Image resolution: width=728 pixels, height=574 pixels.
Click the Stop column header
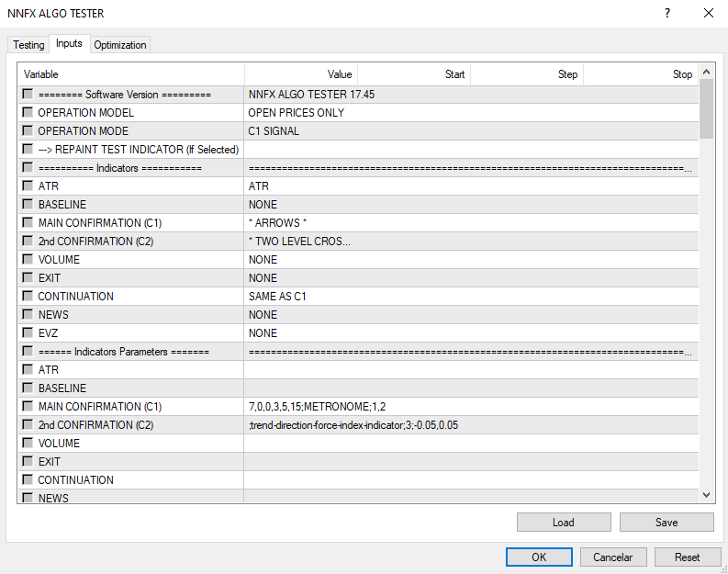pos(641,74)
